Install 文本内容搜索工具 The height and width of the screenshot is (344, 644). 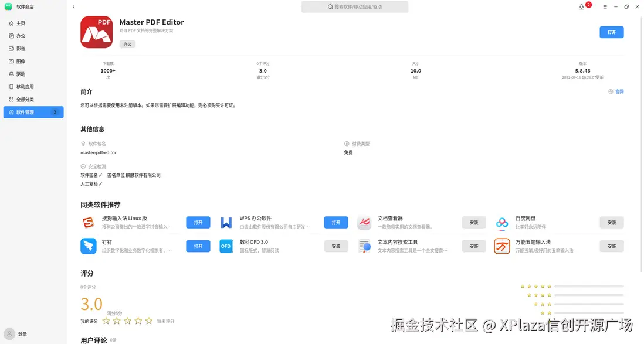coord(474,246)
